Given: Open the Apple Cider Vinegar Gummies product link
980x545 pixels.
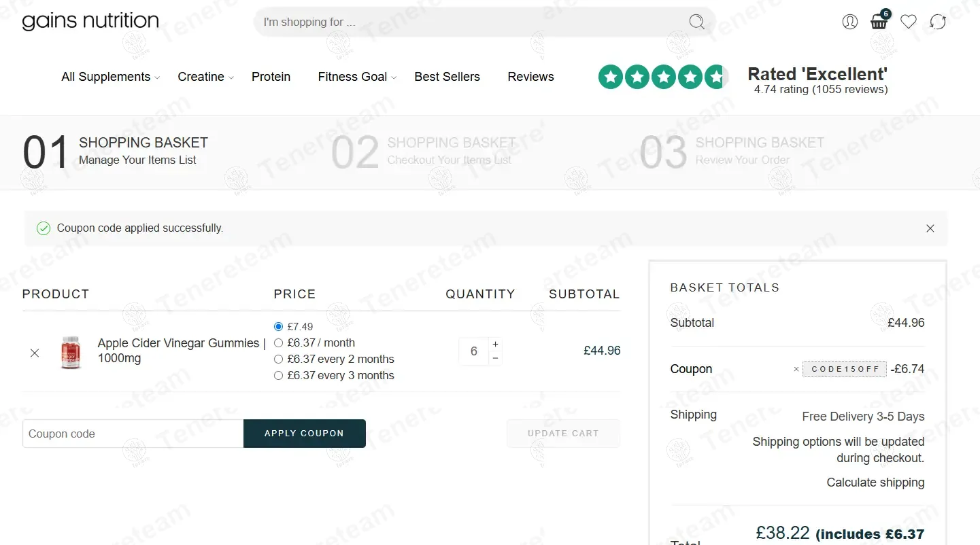Looking at the screenshot, I should click(x=182, y=351).
